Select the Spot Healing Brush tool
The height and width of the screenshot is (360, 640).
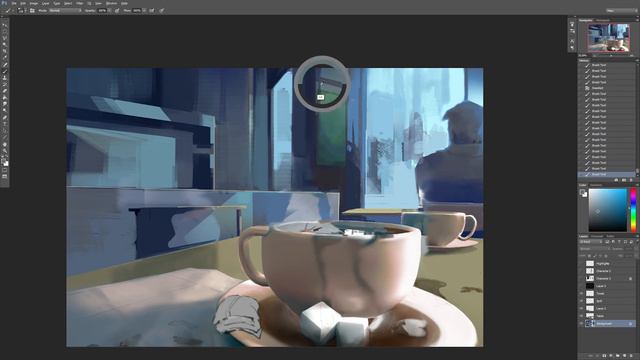coord(5,64)
